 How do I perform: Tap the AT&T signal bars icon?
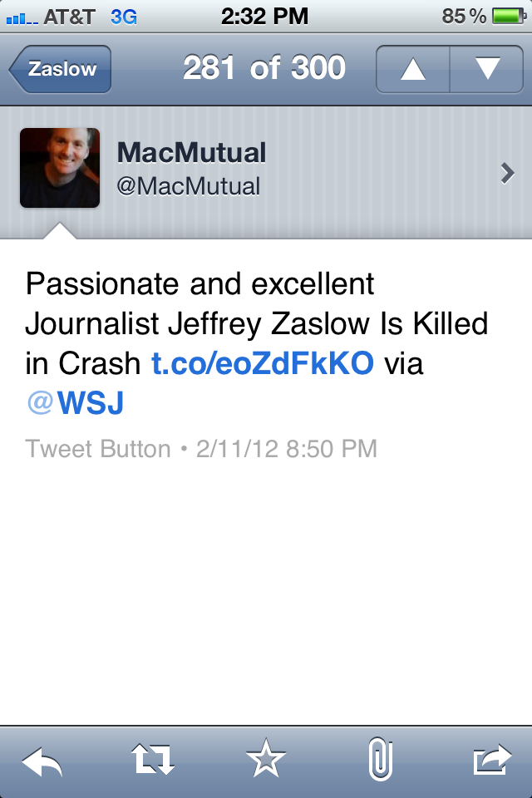tap(21, 16)
